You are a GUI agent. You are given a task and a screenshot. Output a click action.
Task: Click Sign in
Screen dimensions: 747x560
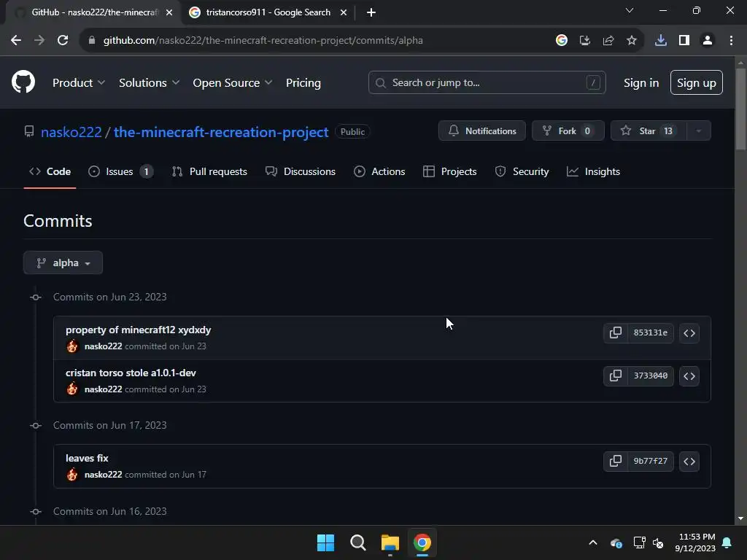[x=641, y=83]
